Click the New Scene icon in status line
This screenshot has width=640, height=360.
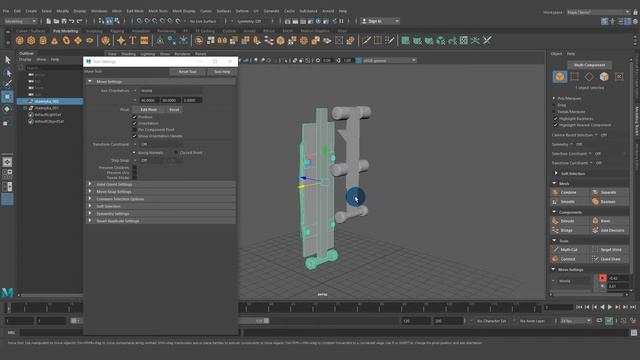point(49,21)
